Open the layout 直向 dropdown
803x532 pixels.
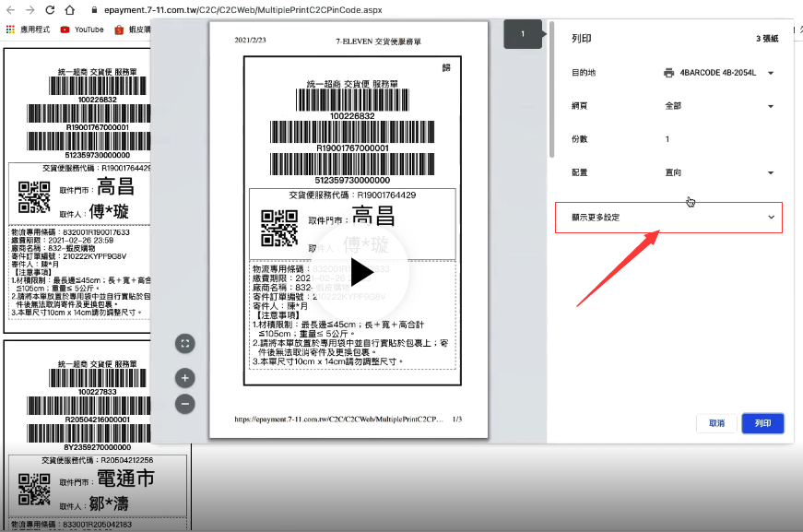(x=718, y=172)
